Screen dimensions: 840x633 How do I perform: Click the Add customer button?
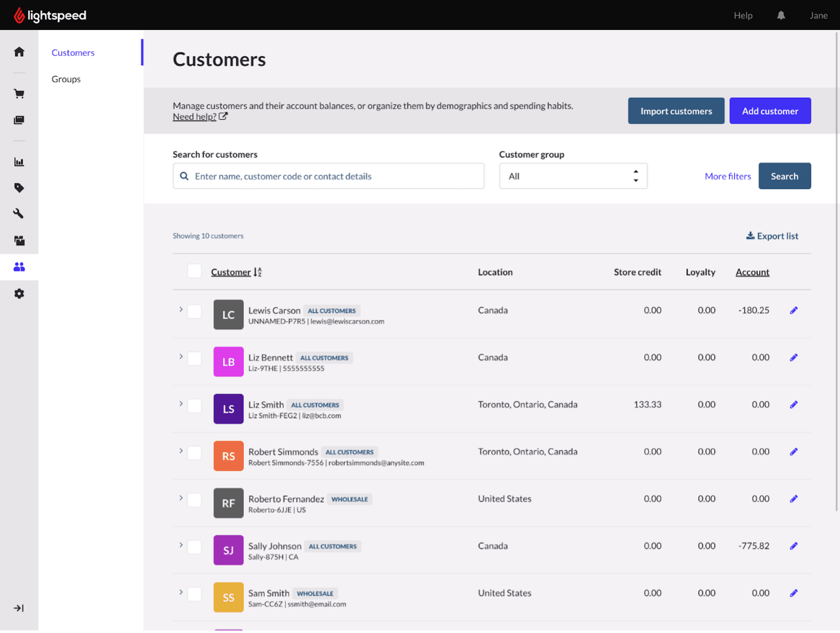[x=770, y=110]
